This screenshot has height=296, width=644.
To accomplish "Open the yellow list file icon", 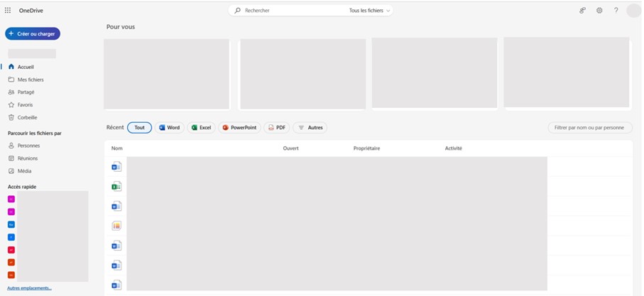I will (116, 226).
